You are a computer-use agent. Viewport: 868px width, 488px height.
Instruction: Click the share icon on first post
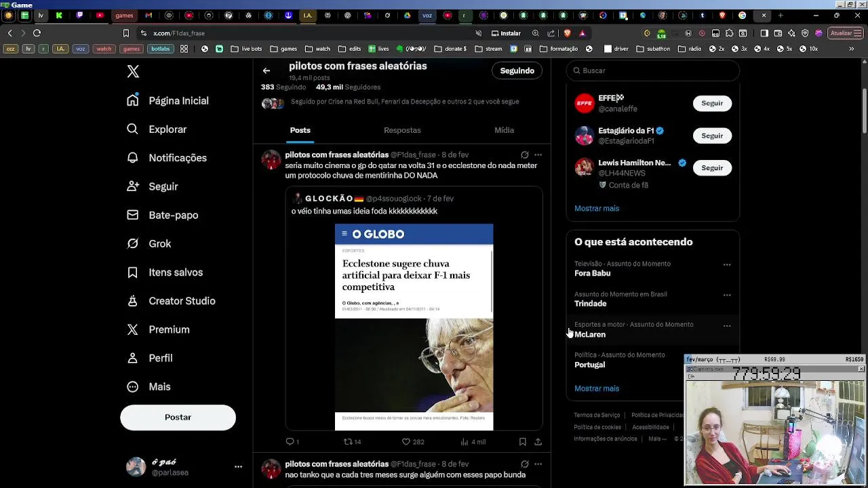click(x=538, y=442)
